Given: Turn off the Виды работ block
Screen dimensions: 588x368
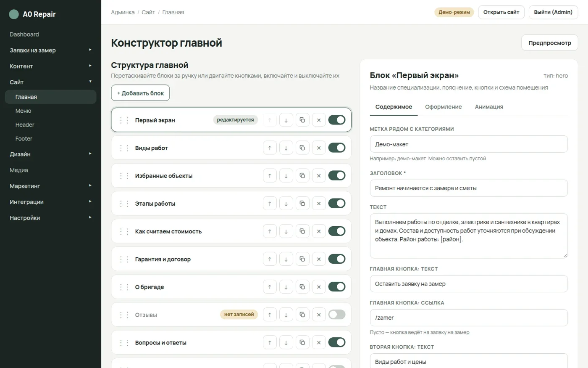Looking at the screenshot, I should [x=337, y=148].
